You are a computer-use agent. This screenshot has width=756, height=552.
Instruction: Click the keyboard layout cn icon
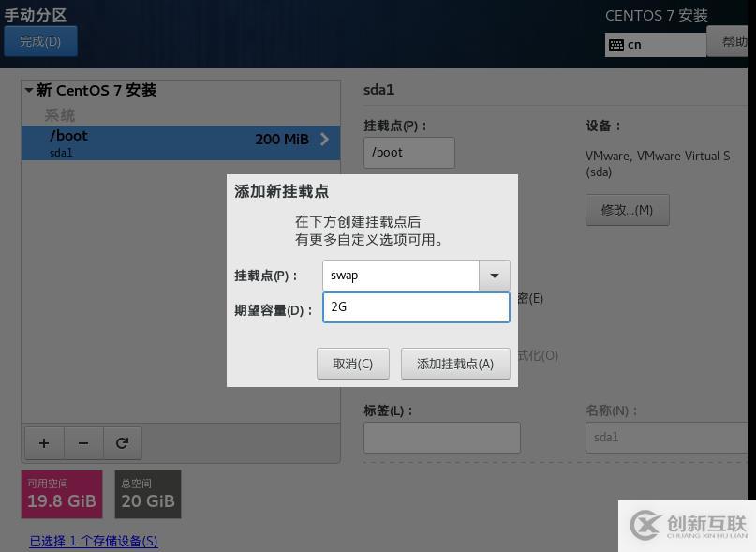(616, 45)
